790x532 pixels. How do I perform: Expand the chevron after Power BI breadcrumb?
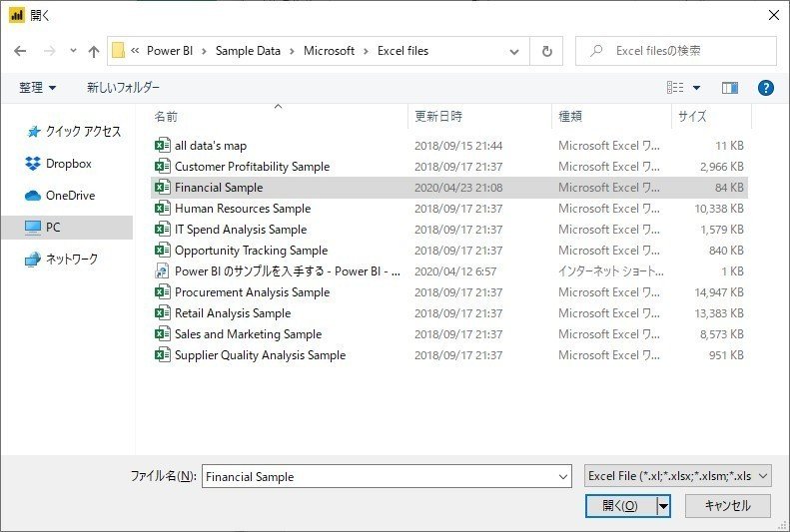[x=204, y=51]
